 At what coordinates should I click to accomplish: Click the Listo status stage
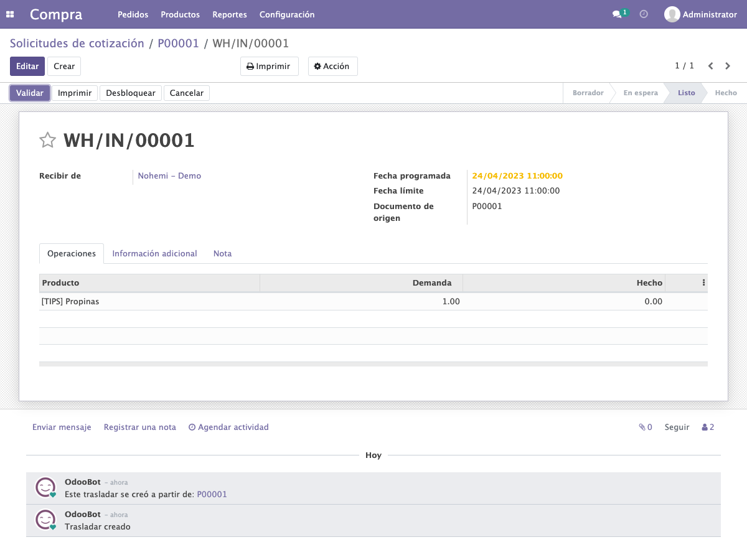[687, 93]
